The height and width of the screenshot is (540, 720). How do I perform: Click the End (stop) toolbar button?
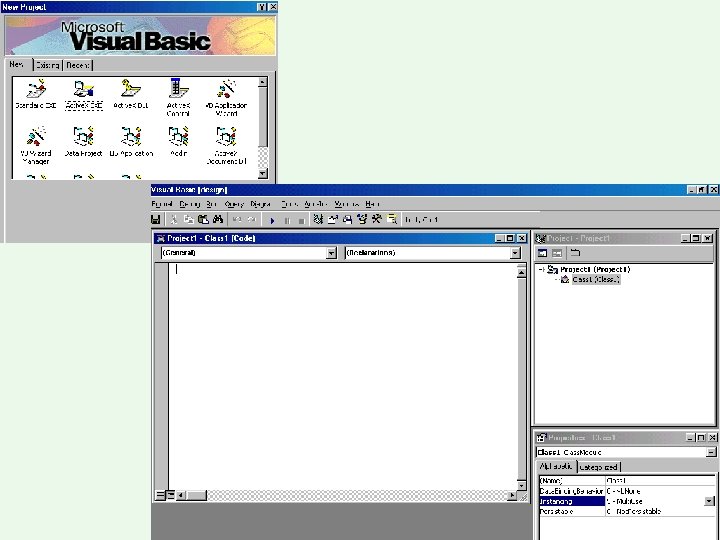click(x=302, y=220)
